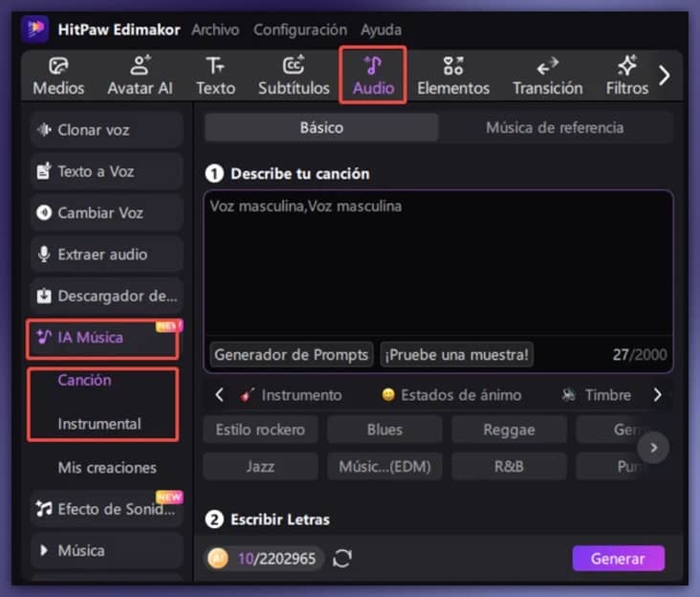Refresh the credits count
700x597 pixels.
pos(342,558)
